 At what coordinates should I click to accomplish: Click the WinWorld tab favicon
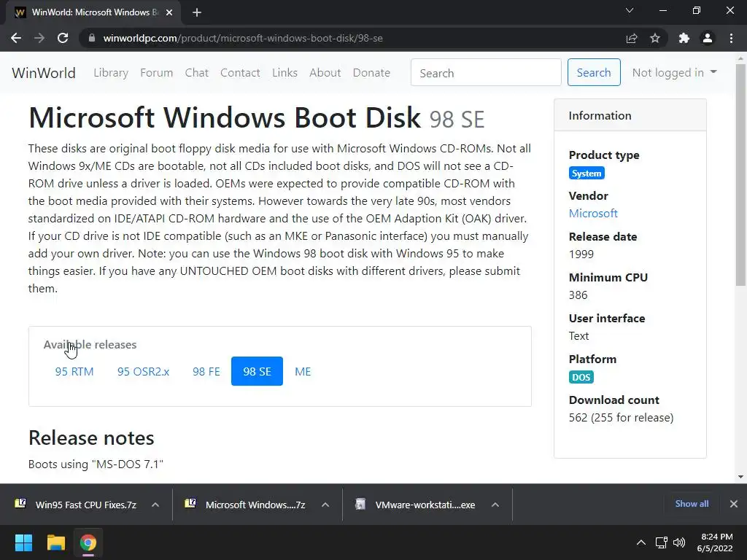point(20,12)
